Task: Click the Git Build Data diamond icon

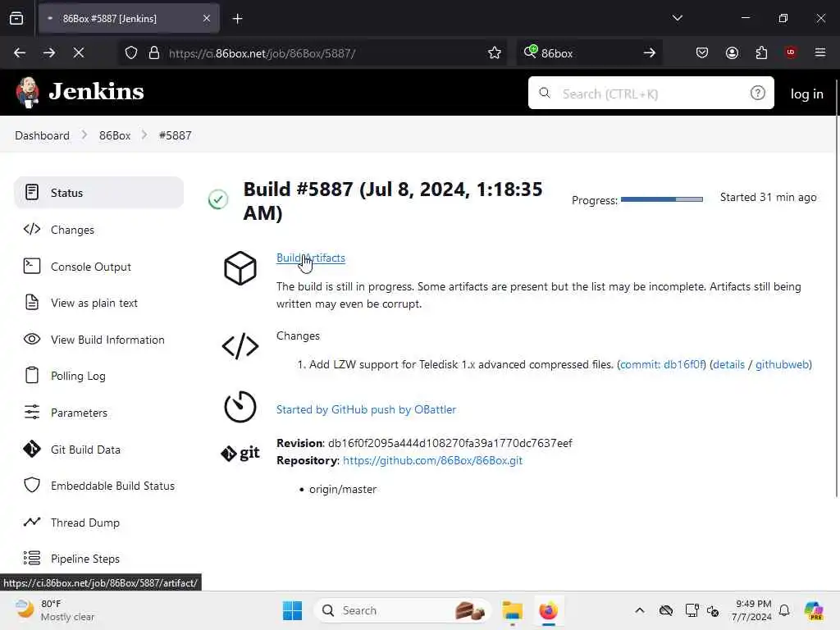Action: [32, 449]
